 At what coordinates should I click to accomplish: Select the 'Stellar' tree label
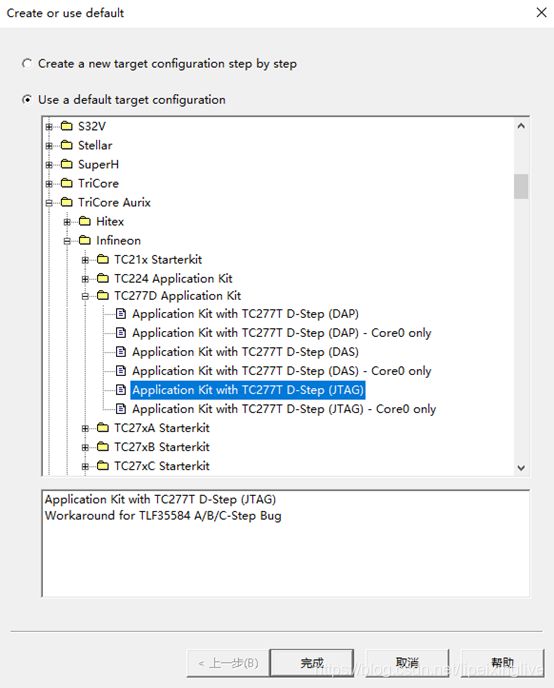(95, 146)
